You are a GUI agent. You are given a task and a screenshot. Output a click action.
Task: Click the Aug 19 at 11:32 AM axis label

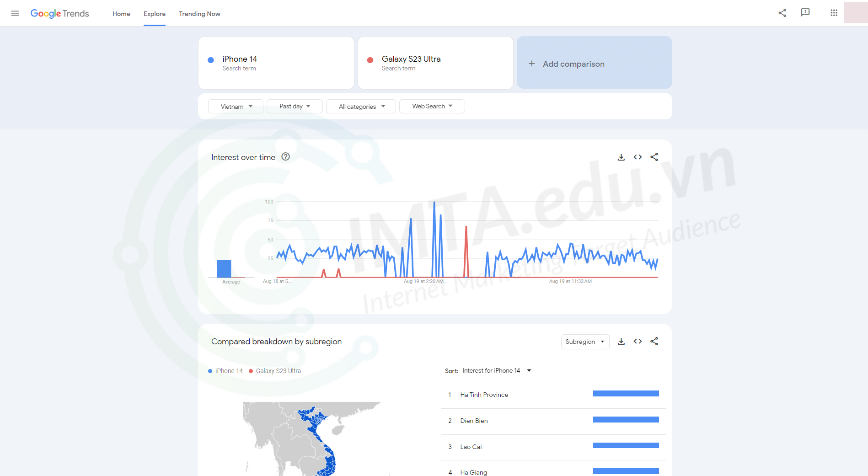pos(570,282)
